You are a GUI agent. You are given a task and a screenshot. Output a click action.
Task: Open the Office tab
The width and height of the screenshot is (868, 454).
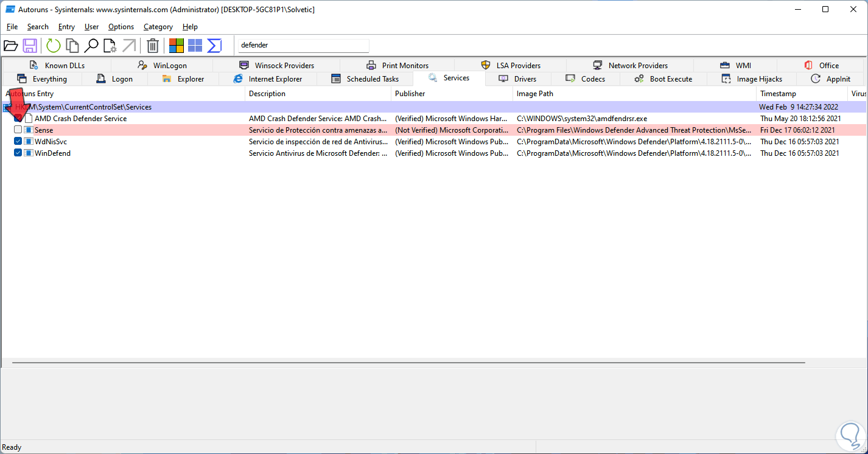(x=821, y=65)
